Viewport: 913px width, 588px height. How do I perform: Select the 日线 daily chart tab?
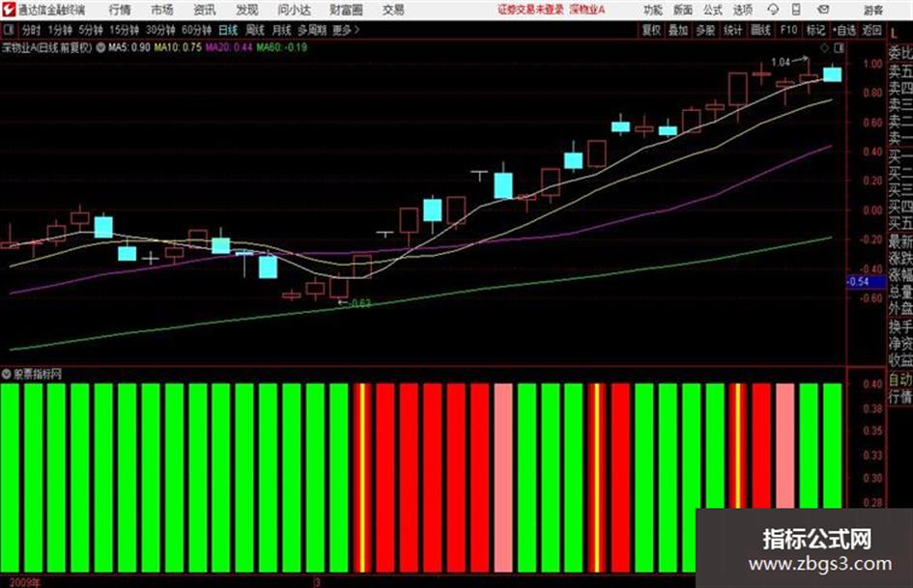click(228, 30)
